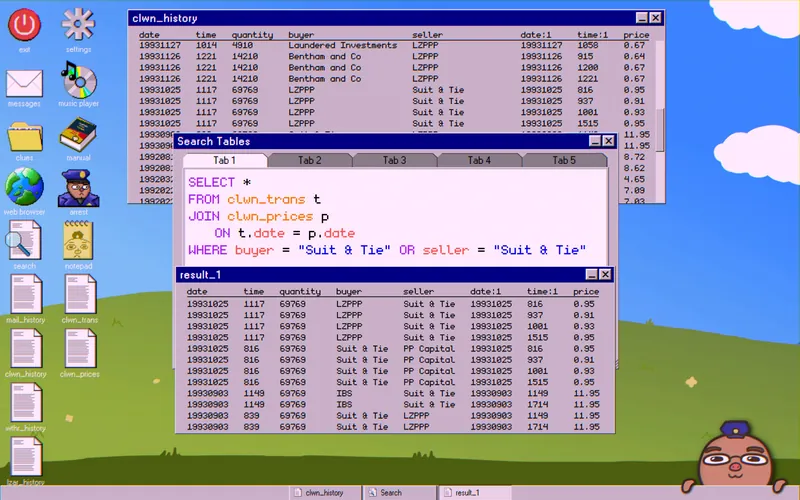Click inside the SQL query editor
Screen dimensions: 800x500
pos(395,216)
